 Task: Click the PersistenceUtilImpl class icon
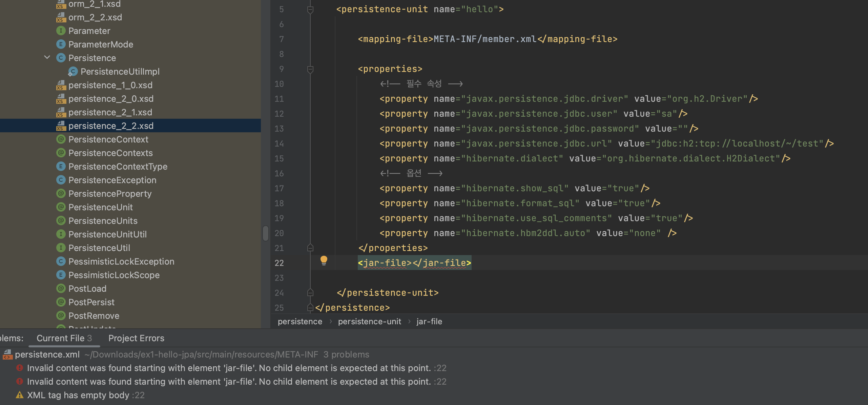pyautogui.click(x=73, y=71)
